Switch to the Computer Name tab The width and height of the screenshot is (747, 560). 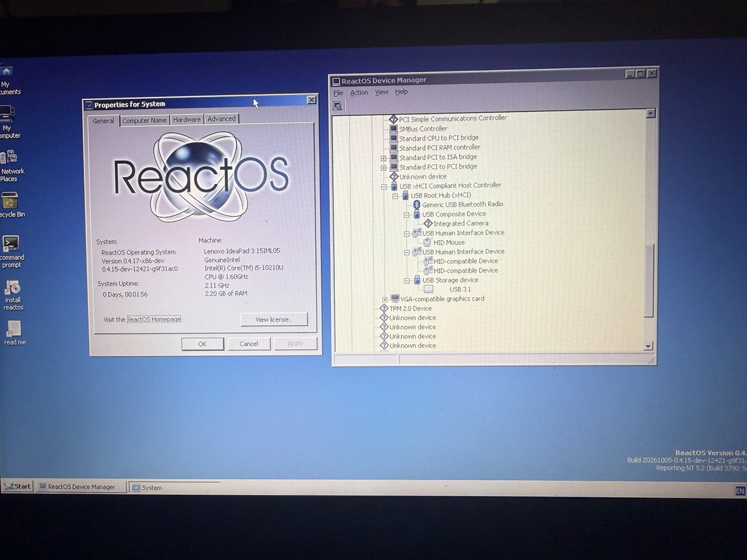point(144,120)
